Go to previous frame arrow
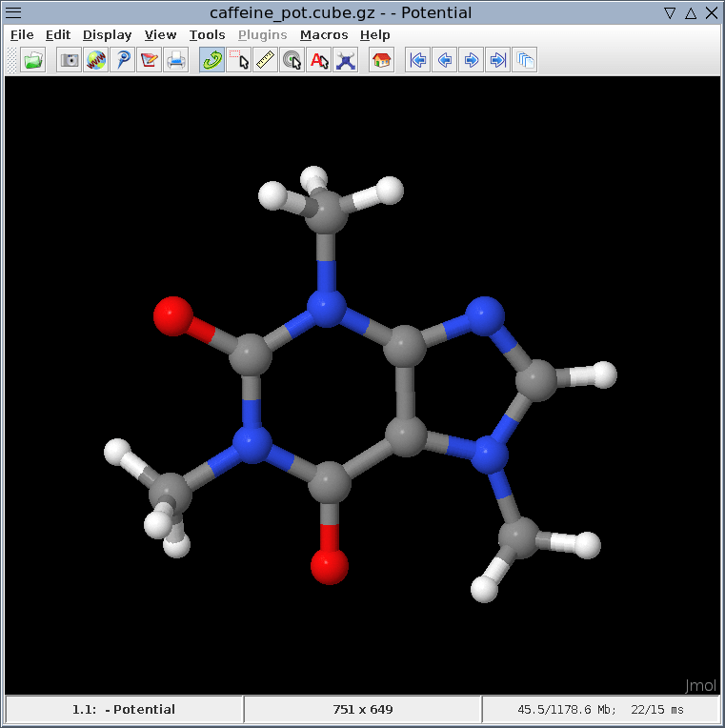The image size is (725, 728). (444, 60)
